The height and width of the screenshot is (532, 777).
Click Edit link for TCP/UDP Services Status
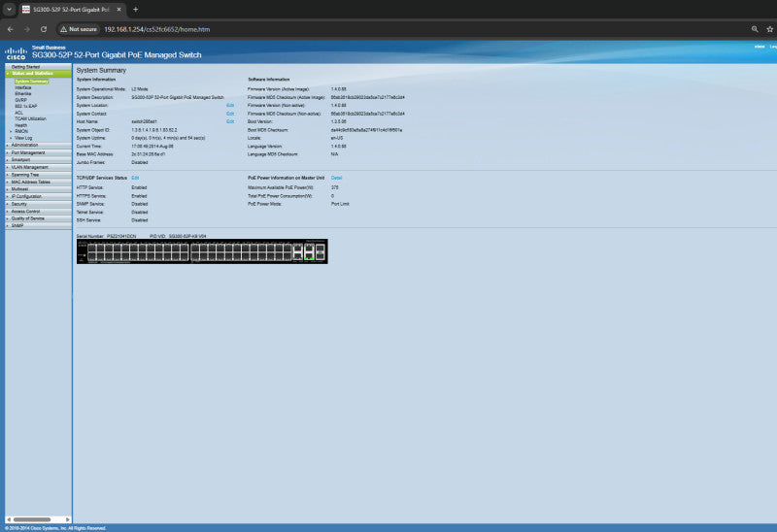pos(135,178)
